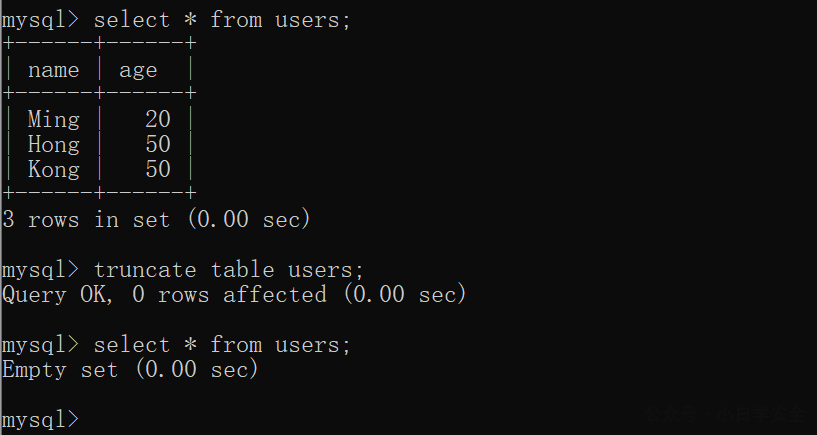
Task: Click the top border line of the table
Action: pyautogui.click(x=99, y=43)
